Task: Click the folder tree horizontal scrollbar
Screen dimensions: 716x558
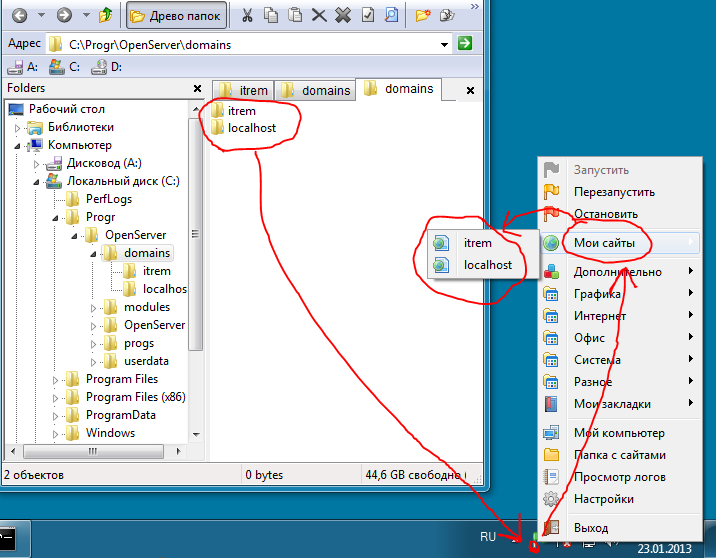Action: [95, 451]
